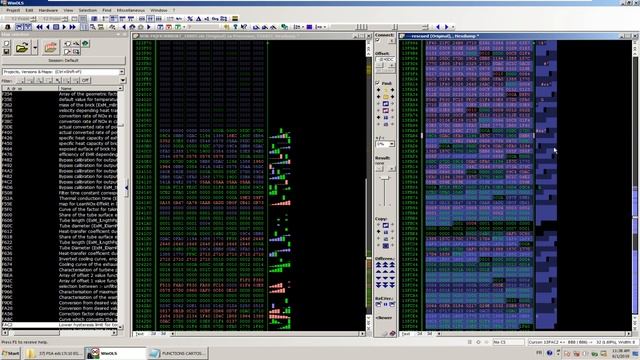Jump to first map double-left arrow

pos(40,27)
